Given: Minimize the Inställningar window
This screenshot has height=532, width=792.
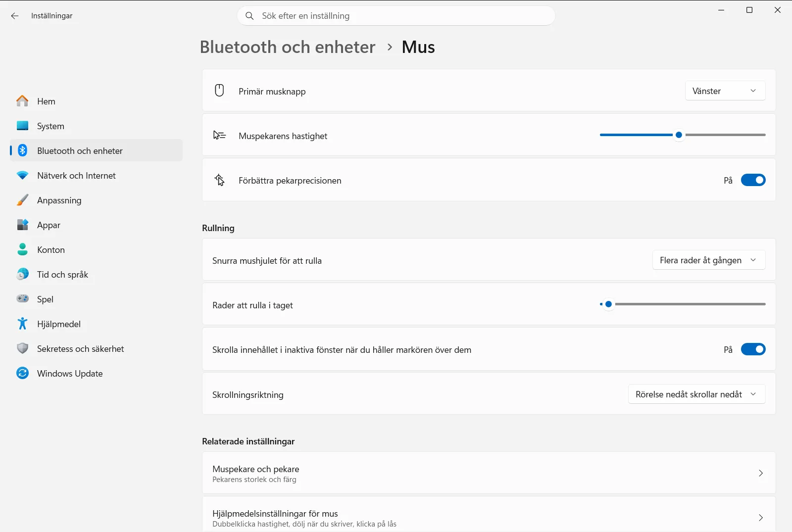Looking at the screenshot, I should tap(721, 10).
